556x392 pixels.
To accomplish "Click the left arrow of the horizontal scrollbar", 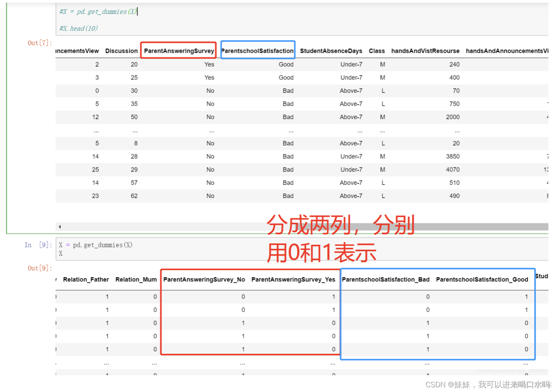I will pyautogui.click(x=60, y=227).
